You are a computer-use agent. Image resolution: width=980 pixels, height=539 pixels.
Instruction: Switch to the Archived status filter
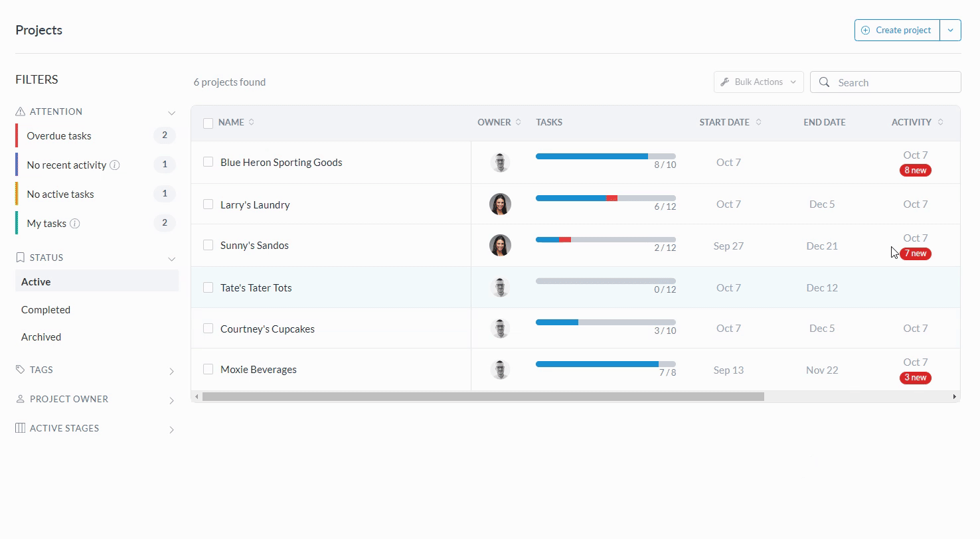[41, 337]
